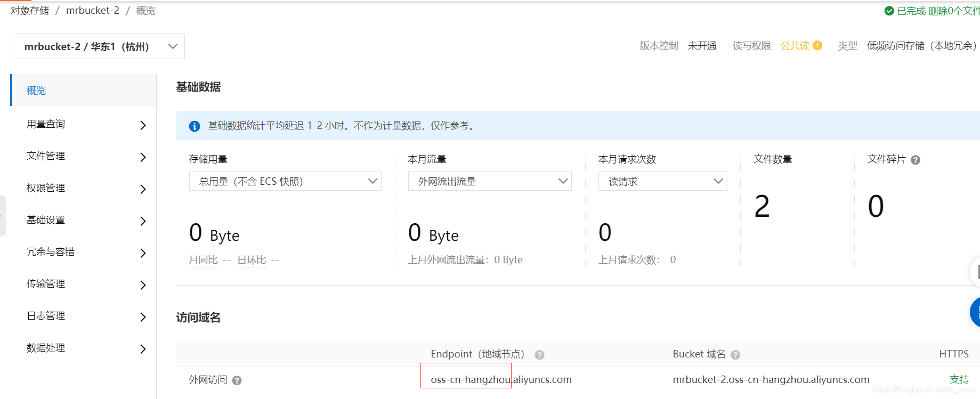Open the 总用量 (不含 ECS 快照) storage dropdown
Viewport: 980px width, 399px height.
coord(285,181)
